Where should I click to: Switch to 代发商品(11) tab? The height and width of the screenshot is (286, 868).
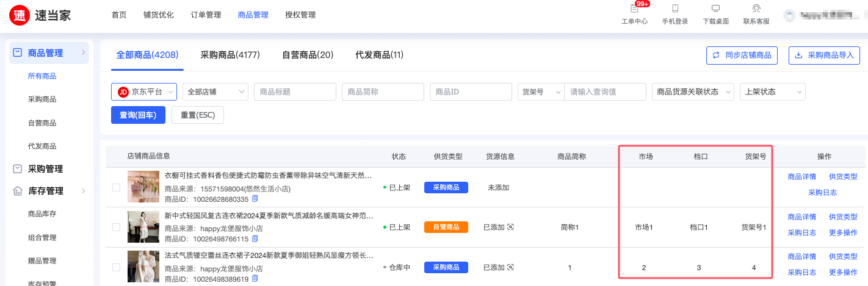tap(380, 55)
